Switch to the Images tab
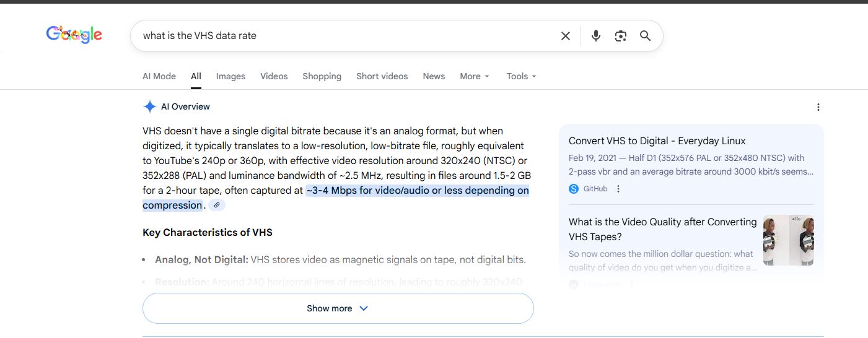Viewport: 868px width, 338px height. pyautogui.click(x=230, y=76)
